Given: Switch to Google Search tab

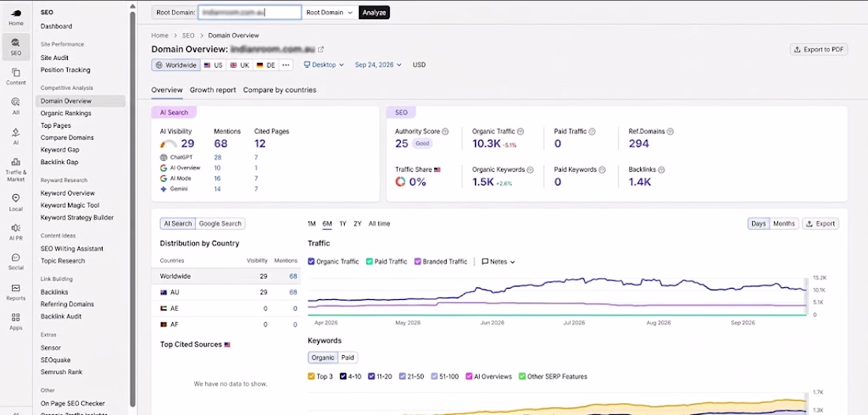Looking at the screenshot, I should (220, 223).
